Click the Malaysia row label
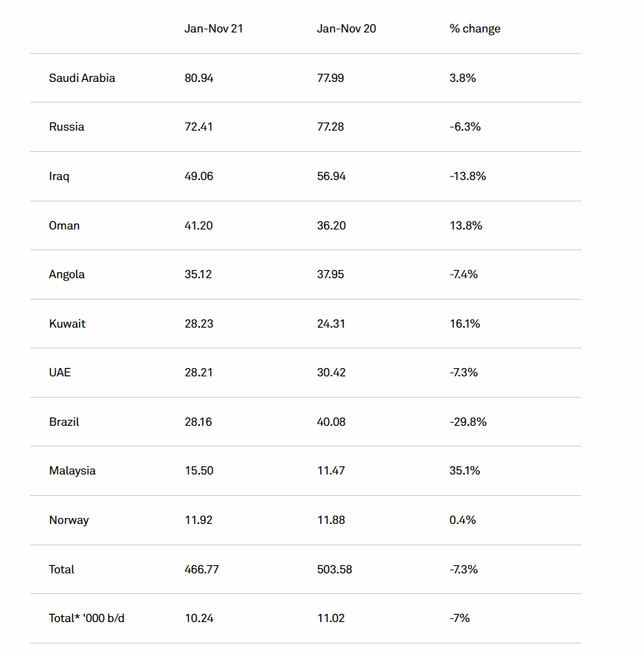 pyautogui.click(x=72, y=471)
